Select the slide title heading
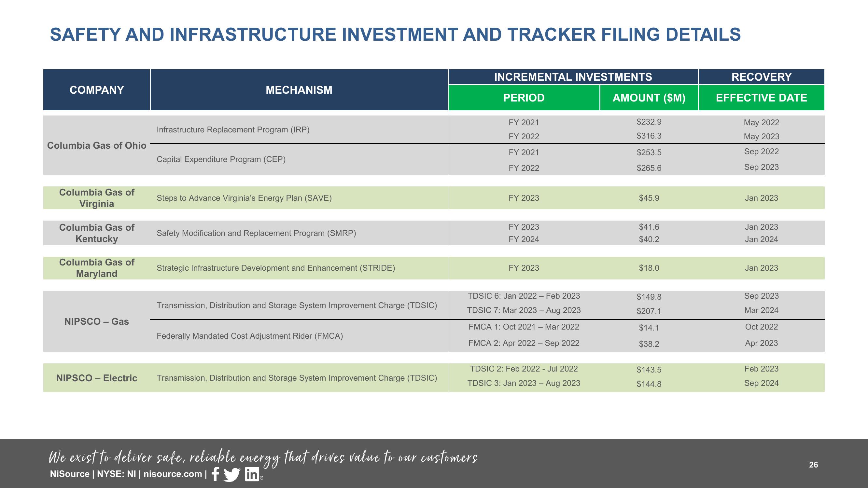The width and height of the screenshot is (868, 488). point(395,34)
